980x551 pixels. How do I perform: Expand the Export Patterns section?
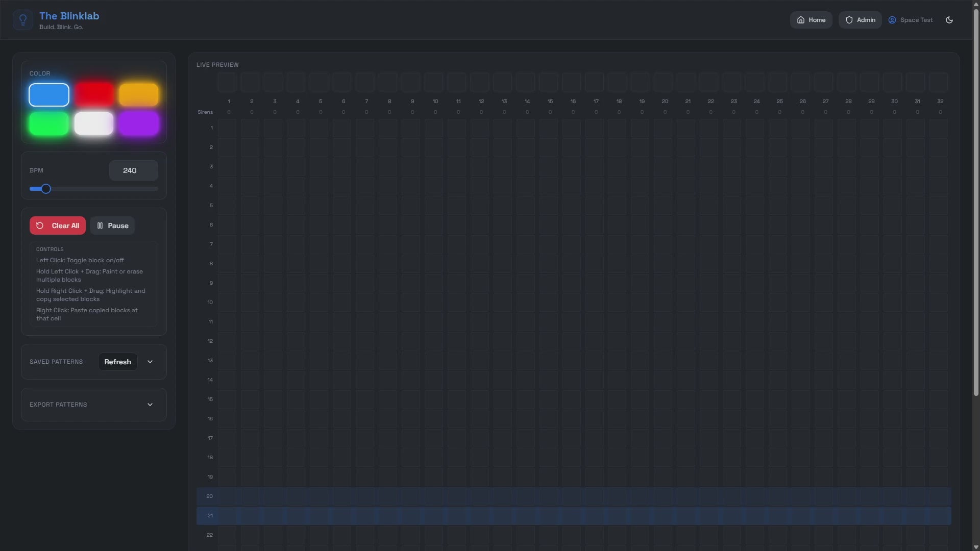(150, 405)
